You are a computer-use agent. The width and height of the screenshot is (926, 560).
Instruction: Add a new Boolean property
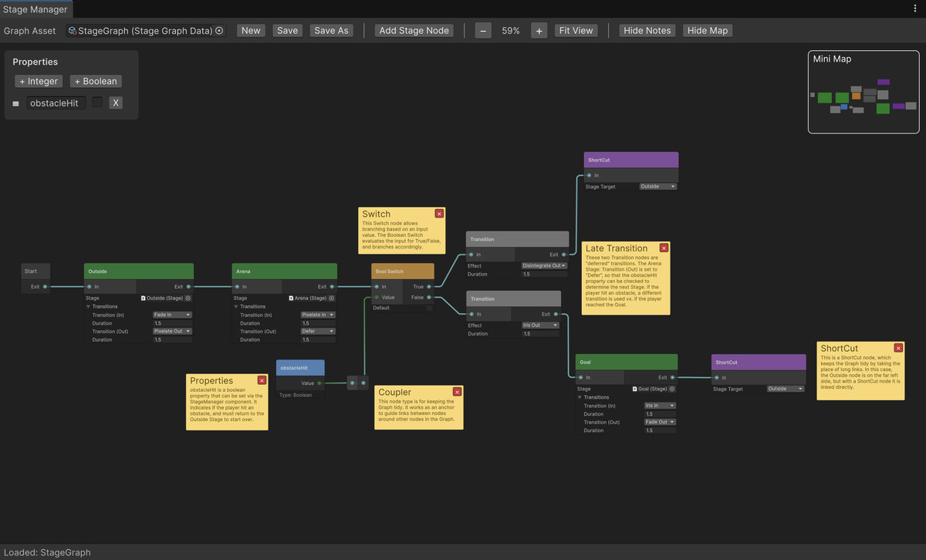96,81
